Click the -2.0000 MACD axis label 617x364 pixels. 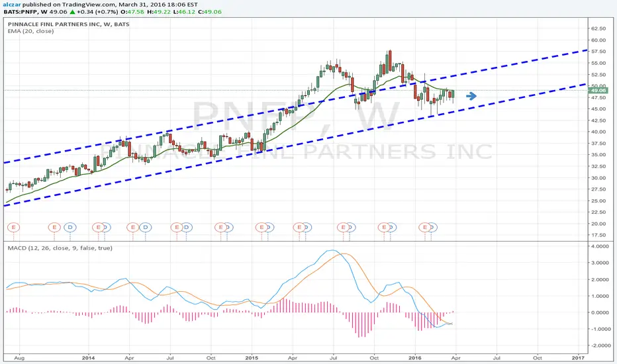click(600, 345)
